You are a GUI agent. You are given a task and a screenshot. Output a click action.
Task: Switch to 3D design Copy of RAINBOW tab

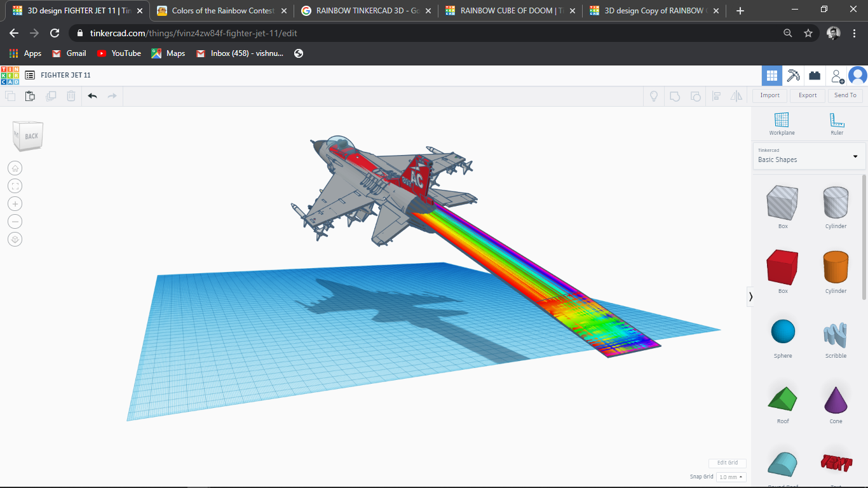(x=654, y=11)
